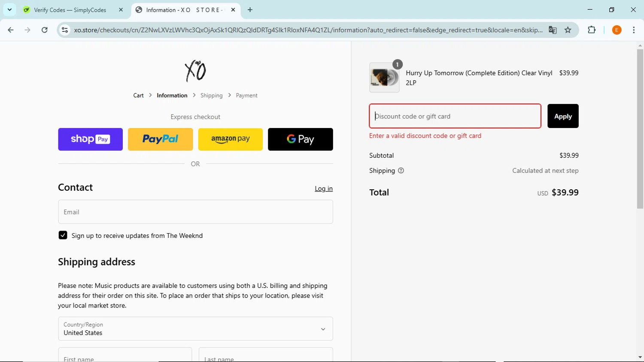644x362 pixels.
Task: Close the Verify Codes tab
Action: tap(121, 9)
